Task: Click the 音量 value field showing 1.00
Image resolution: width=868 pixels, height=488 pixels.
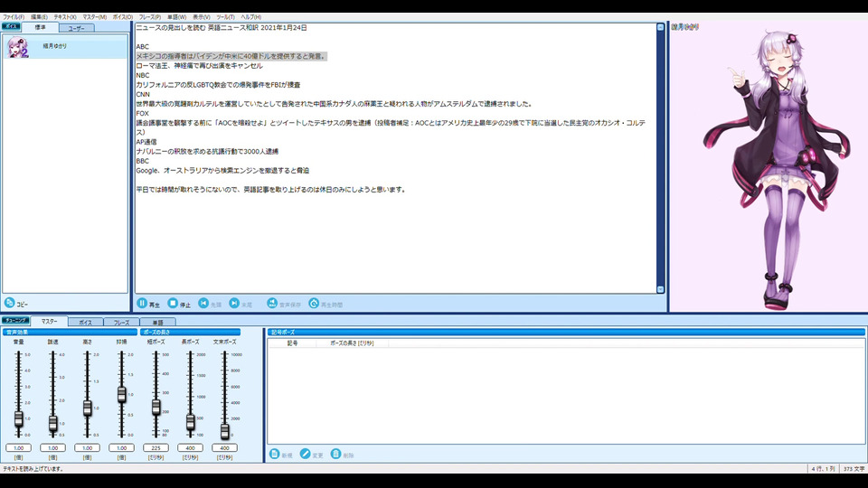Action: (x=18, y=447)
